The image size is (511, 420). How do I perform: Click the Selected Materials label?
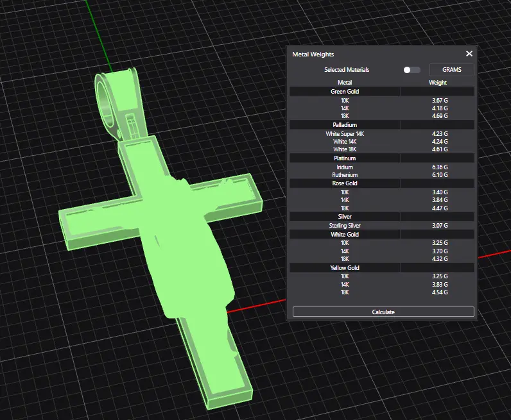(347, 70)
